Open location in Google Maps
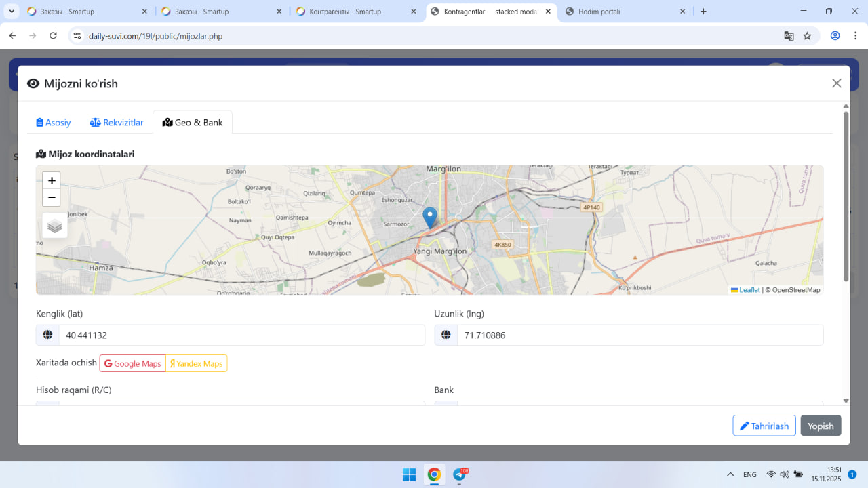Image resolution: width=868 pixels, height=488 pixels. click(x=133, y=364)
